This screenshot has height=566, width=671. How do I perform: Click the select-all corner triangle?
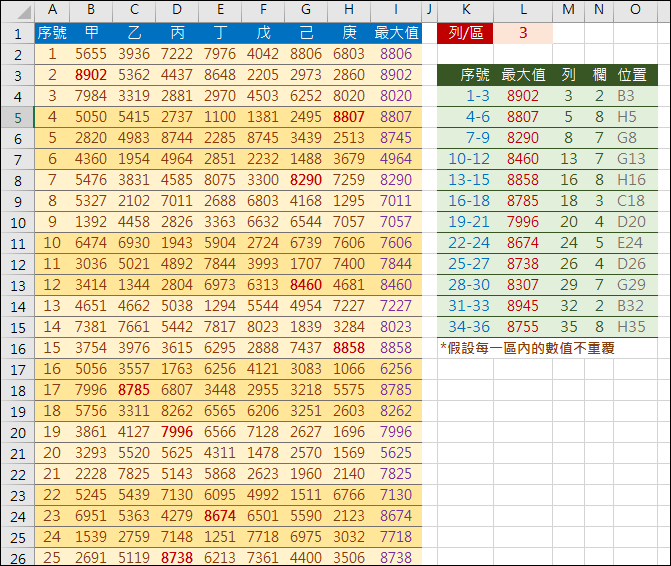24,12
